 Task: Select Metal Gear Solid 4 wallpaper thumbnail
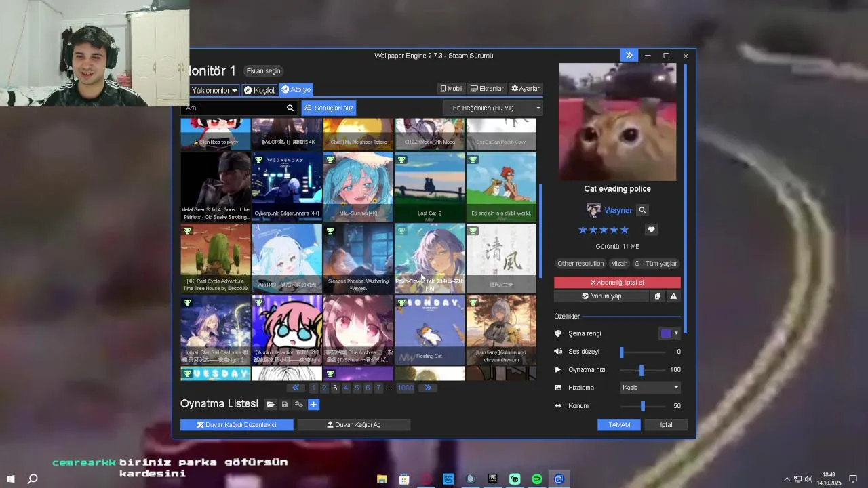point(215,187)
